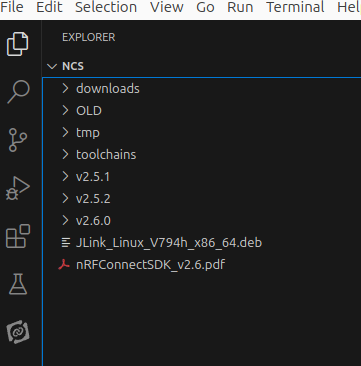Image resolution: width=361 pixels, height=366 pixels.
Task: Open the Source Control view icon
Action: (17, 140)
